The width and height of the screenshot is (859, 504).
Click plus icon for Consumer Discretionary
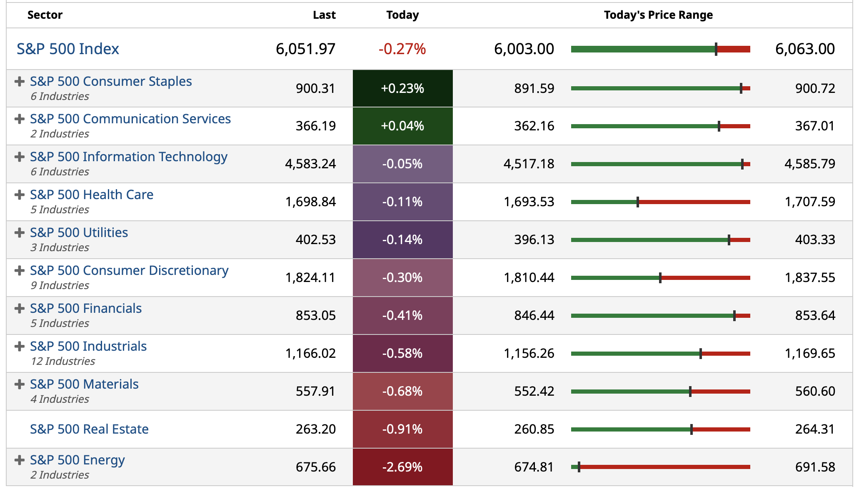point(19,270)
